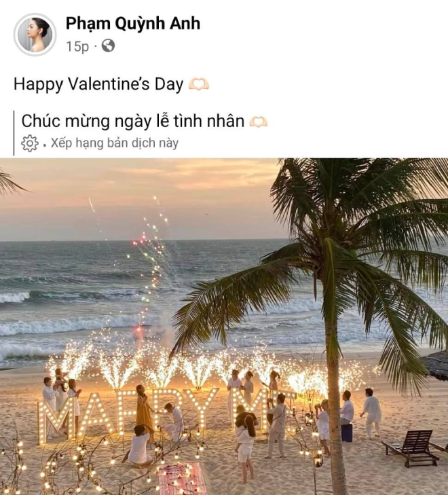Open the 15p post timestamp

click(x=77, y=46)
